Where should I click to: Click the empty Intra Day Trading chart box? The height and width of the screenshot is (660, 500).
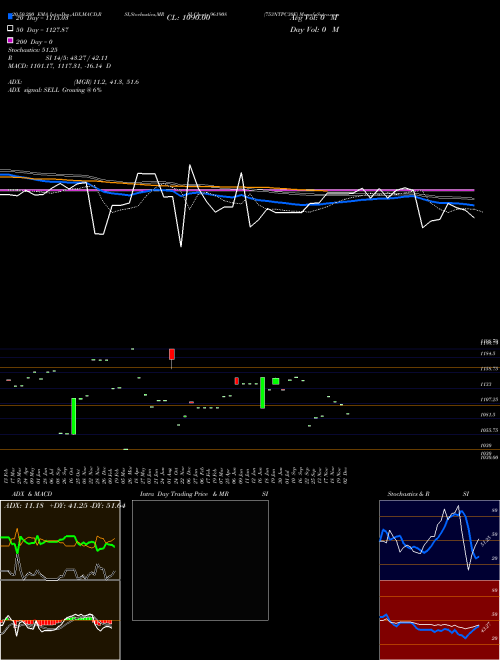click(200, 560)
